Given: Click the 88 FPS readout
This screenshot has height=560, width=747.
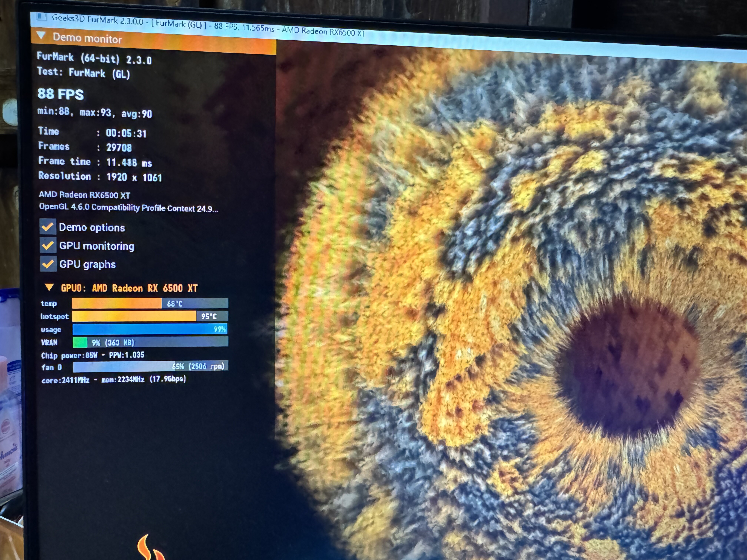Looking at the screenshot, I should point(60,94).
